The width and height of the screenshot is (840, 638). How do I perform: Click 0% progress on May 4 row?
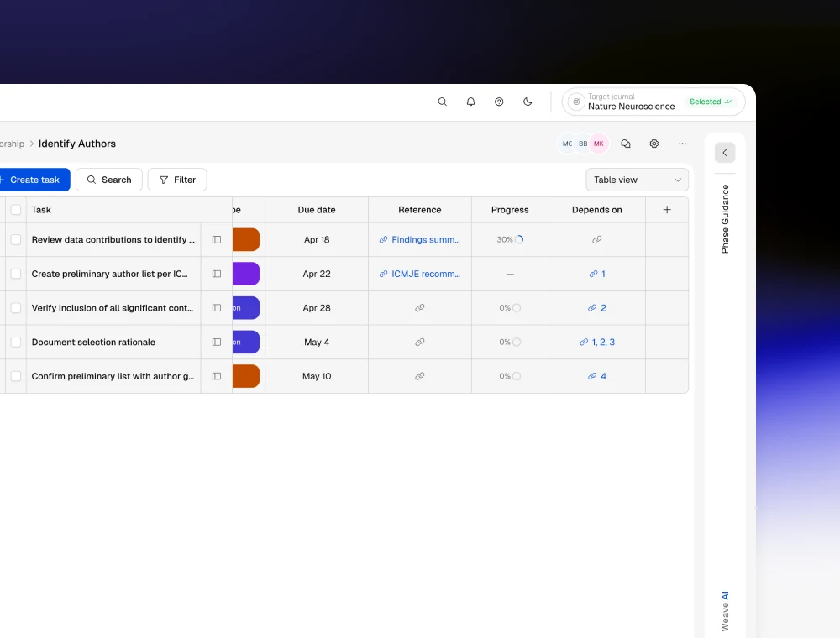coord(510,342)
